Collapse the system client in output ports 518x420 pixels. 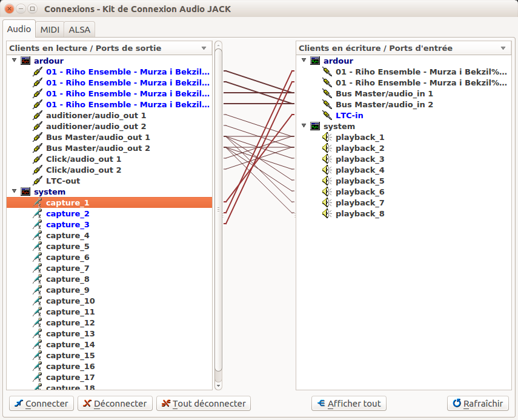(14, 191)
